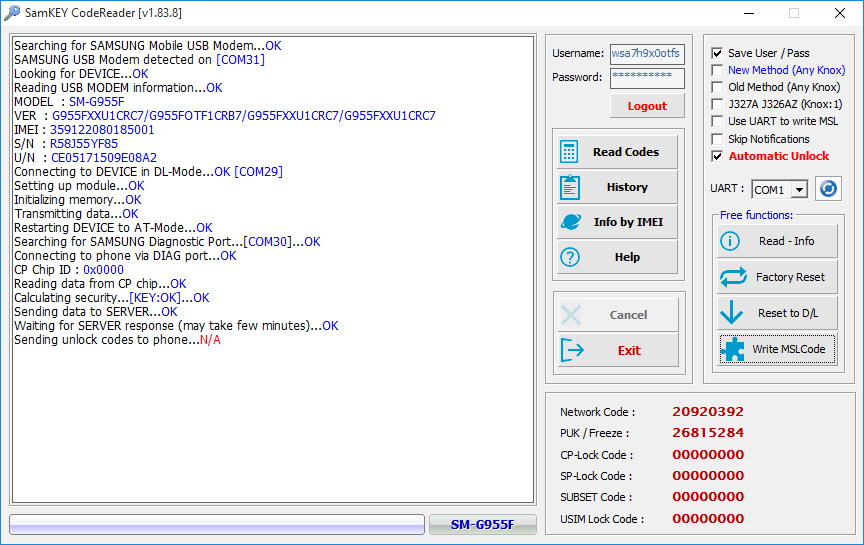Click the down arrow Reset to D/L icon
This screenshot has height=545, width=864.
(x=732, y=312)
